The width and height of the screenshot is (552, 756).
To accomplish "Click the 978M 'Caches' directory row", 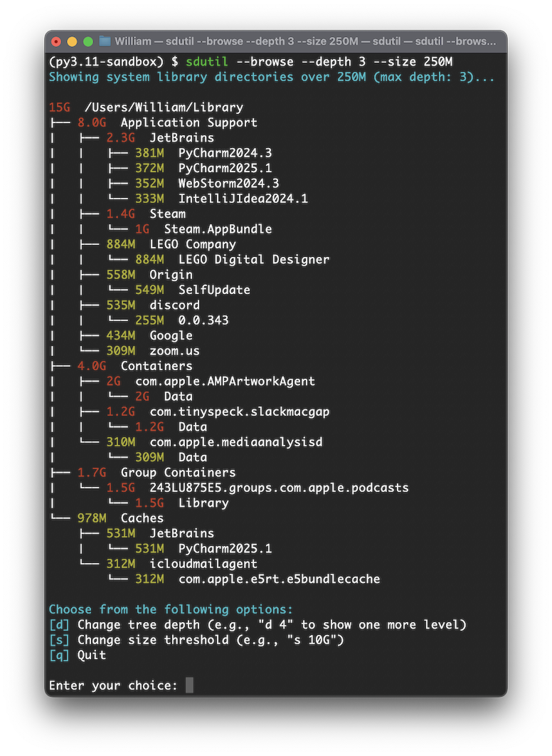I will [120, 518].
